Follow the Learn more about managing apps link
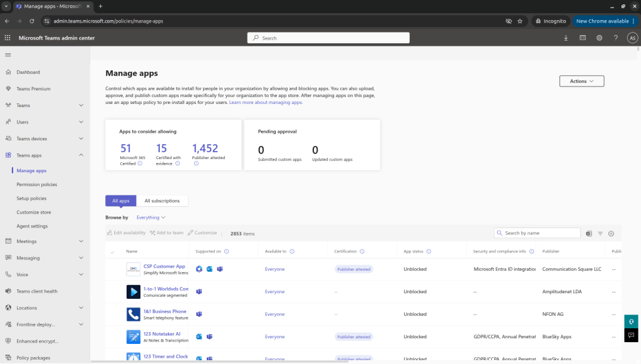Image resolution: width=641 pixels, height=364 pixels. point(266,103)
